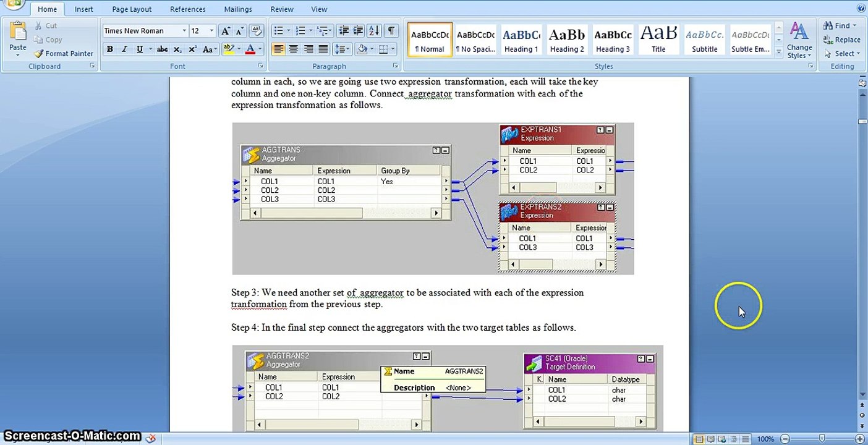Viewport: 868px width, 445px height.
Task: Click the Cut command
Action: pyautogui.click(x=46, y=26)
